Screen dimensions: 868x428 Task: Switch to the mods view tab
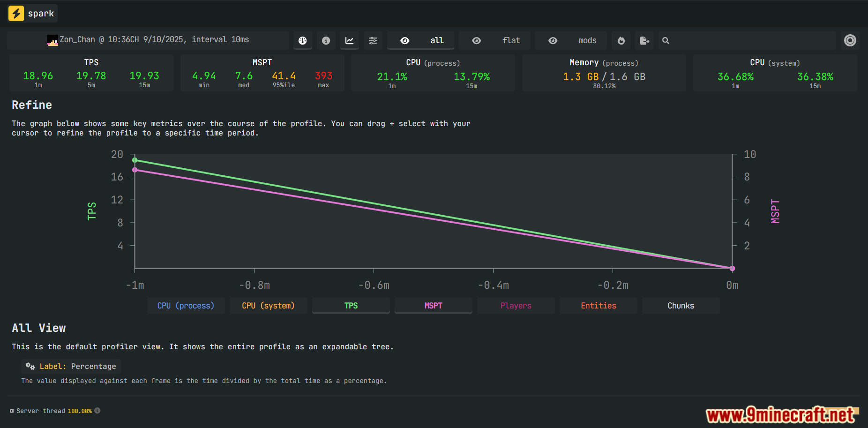[571, 41]
